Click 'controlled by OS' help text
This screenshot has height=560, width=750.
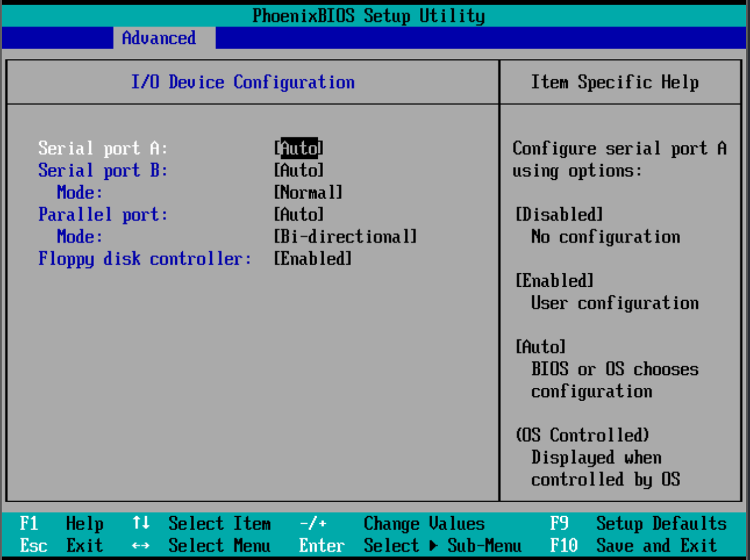point(606,479)
